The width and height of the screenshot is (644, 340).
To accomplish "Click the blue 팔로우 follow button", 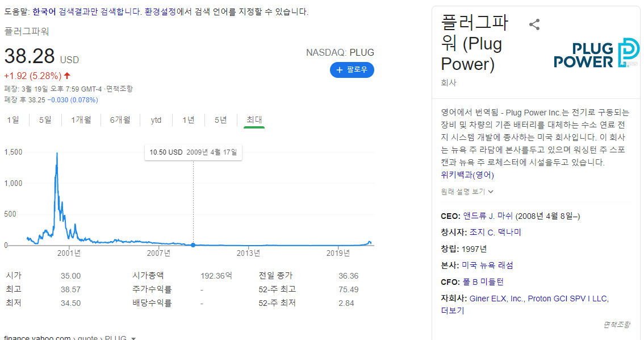I will click(x=352, y=70).
